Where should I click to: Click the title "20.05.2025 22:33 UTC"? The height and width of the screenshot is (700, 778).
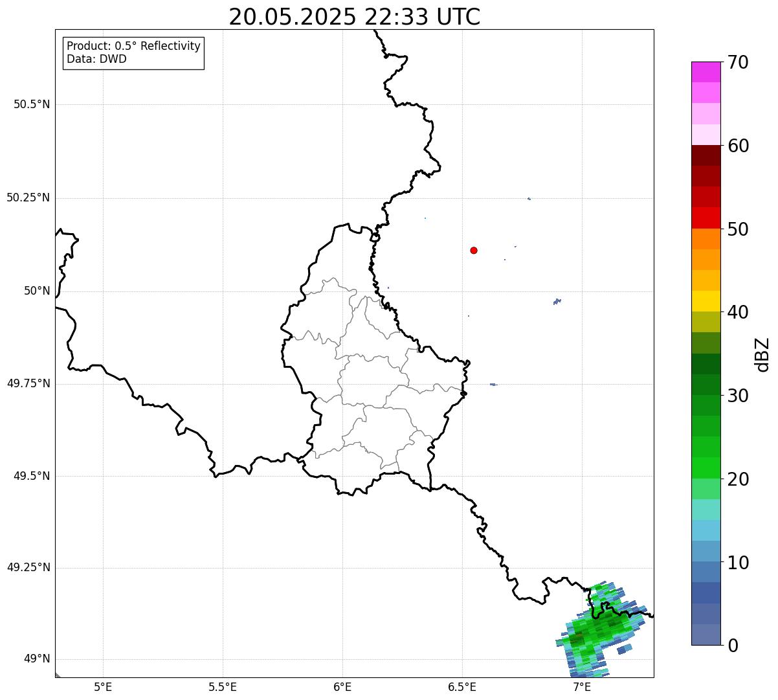pyautogui.click(x=355, y=17)
